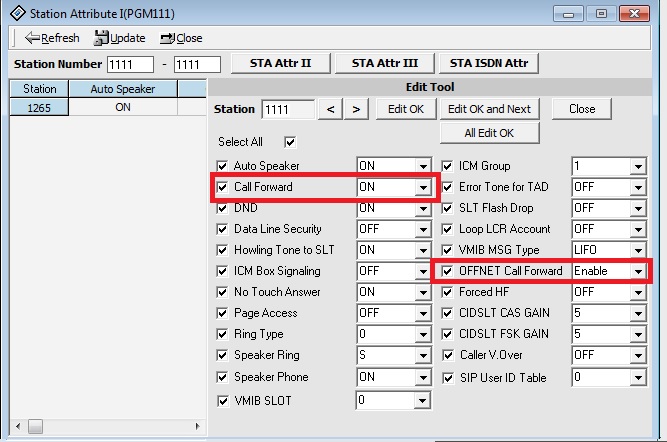Click the Edit Tool station number field
This screenshot has width=667, height=442.
(287, 109)
